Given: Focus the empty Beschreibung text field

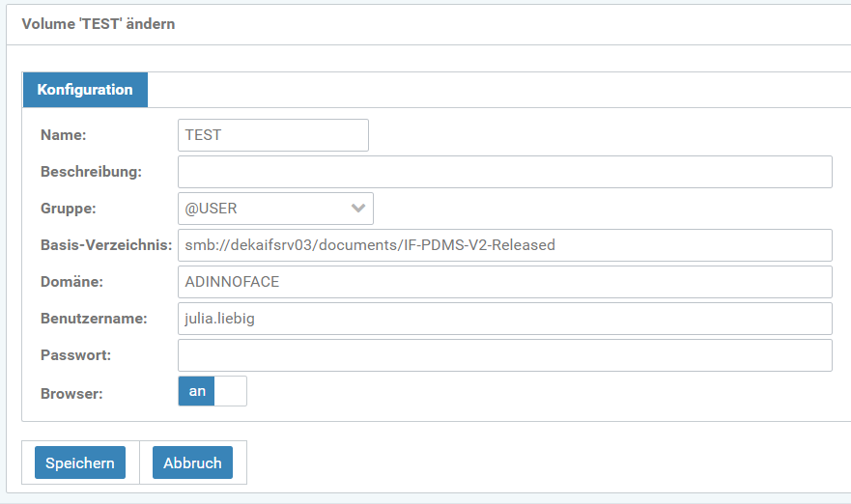Looking at the screenshot, I should (x=504, y=172).
